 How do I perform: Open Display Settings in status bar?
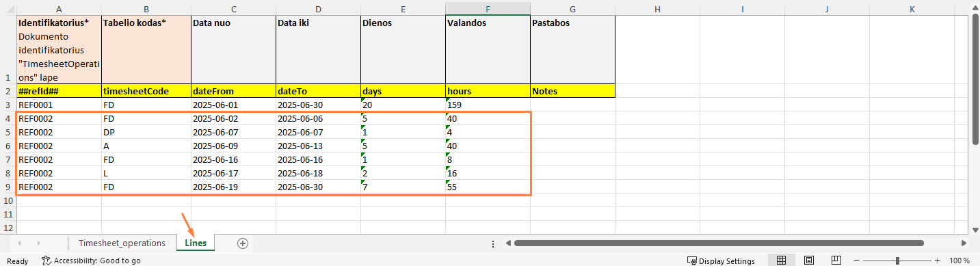[721, 261]
